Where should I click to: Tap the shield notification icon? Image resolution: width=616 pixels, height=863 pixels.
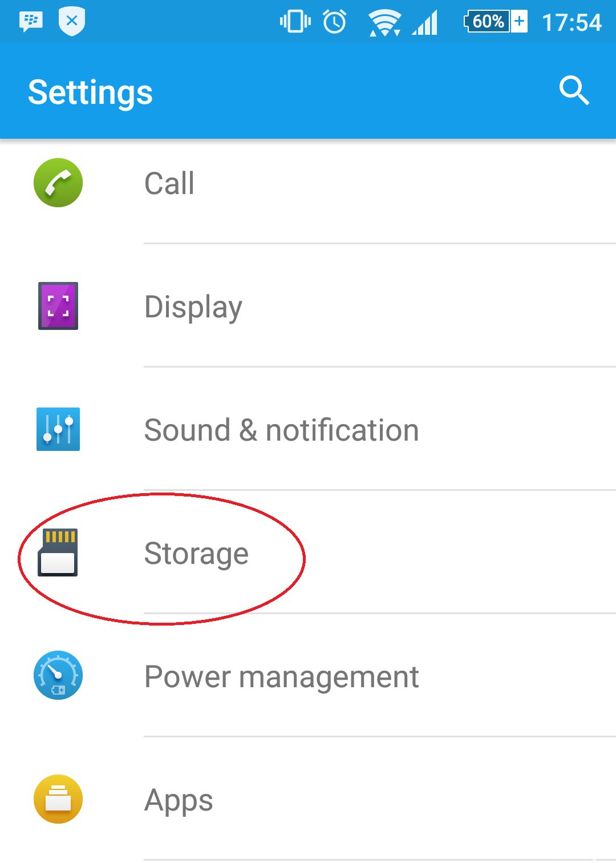pyautogui.click(x=72, y=22)
